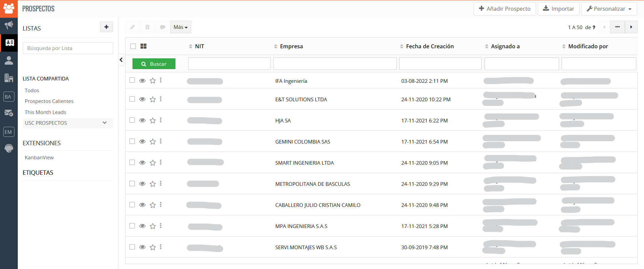The height and width of the screenshot is (269, 644).
Task: Check the HJA SA row checkbox
Action: tap(132, 120)
